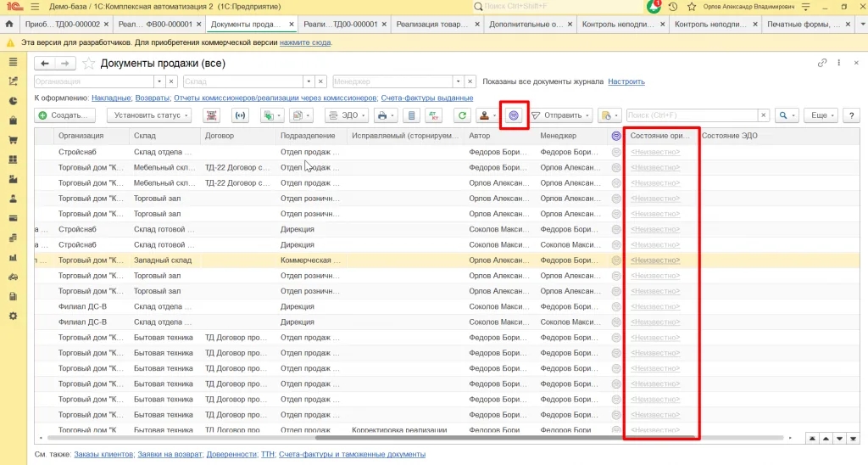Click the Создать button
The image size is (868, 465).
[x=64, y=115]
